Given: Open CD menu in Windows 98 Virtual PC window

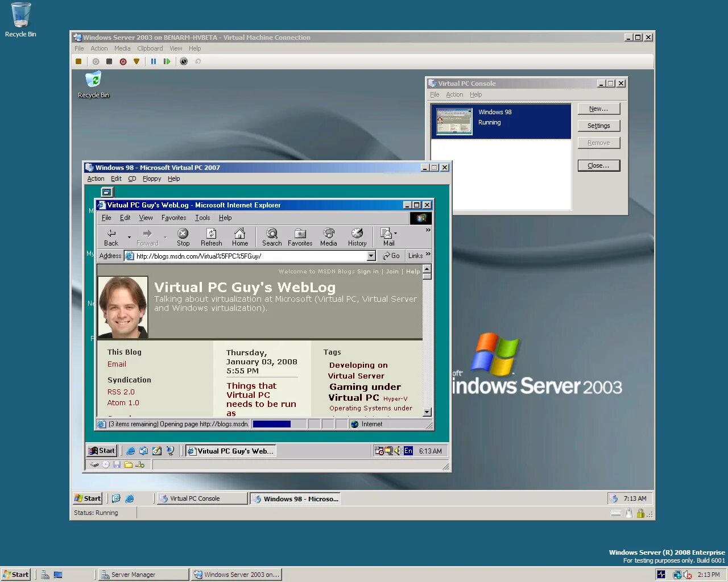Looking at the screenshot, I should point(132,178).
